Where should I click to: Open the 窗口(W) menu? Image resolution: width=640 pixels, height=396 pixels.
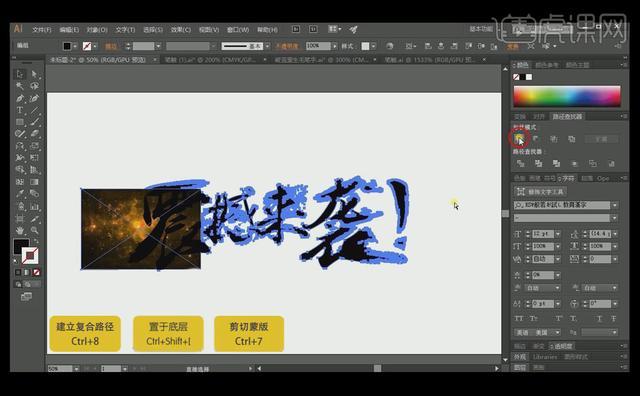tap(238, 30)
